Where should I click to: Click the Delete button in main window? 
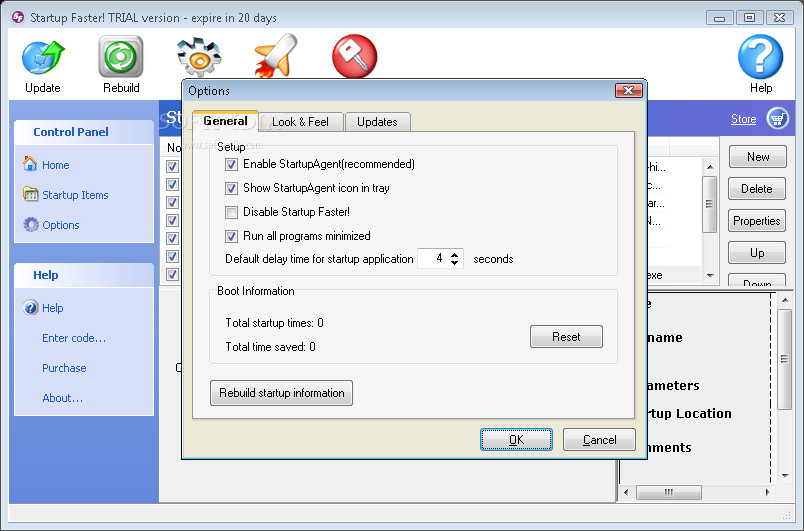pyautogui.click(x=757, y=189)
